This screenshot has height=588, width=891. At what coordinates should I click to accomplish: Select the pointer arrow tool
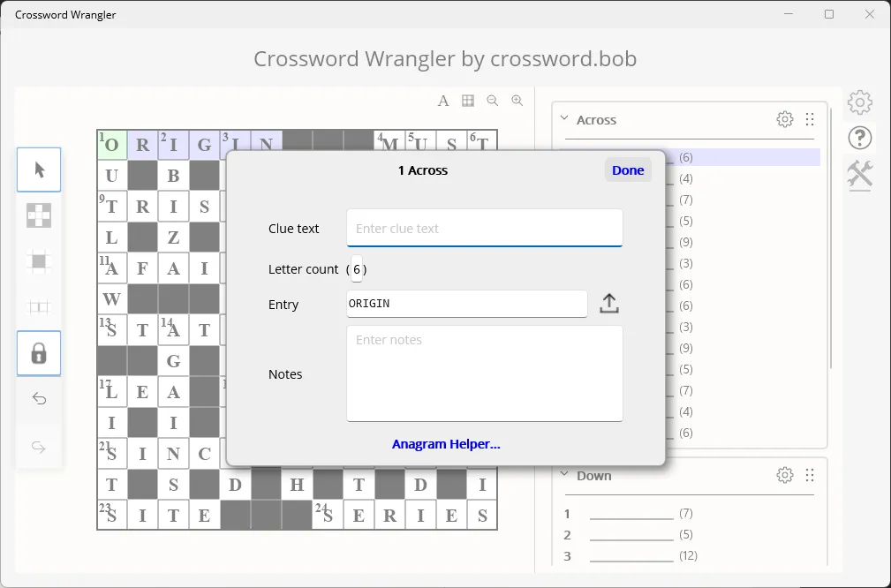click(39, 170)
